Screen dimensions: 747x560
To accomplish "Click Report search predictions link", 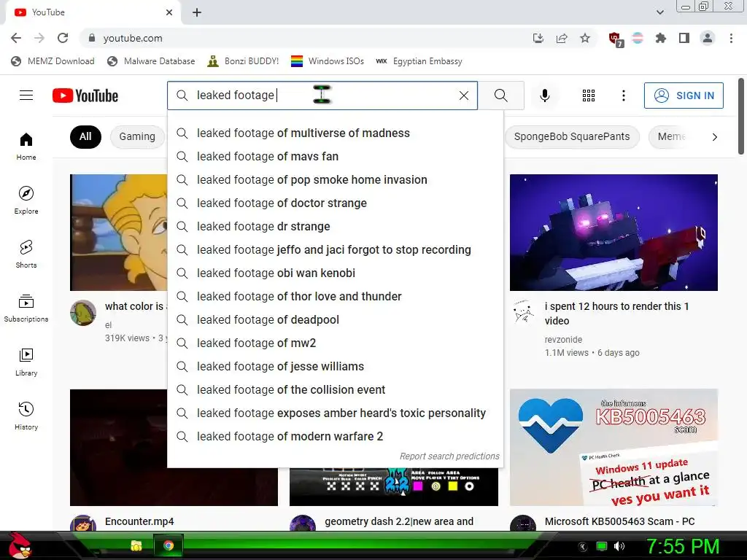I will coord(449,456).
